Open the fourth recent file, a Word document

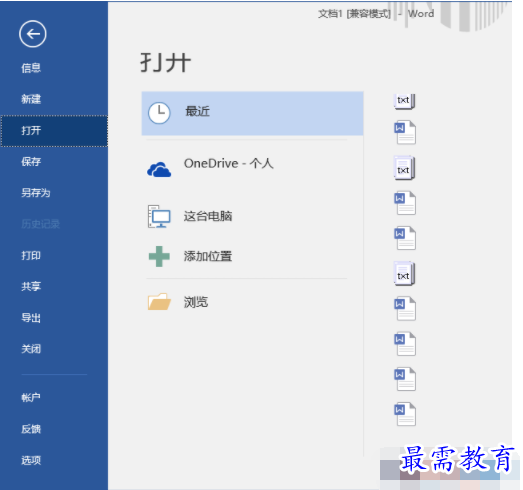(405, 203)
